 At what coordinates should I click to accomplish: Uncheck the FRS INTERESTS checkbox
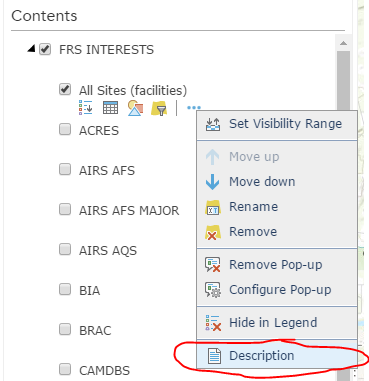45,49
